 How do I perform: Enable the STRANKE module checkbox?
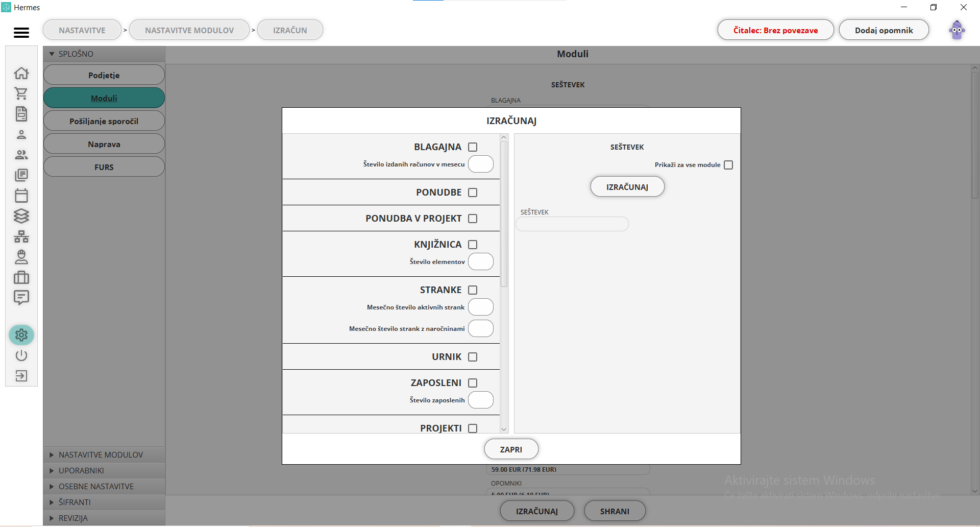pyautogui.click(x=473, y=290)
